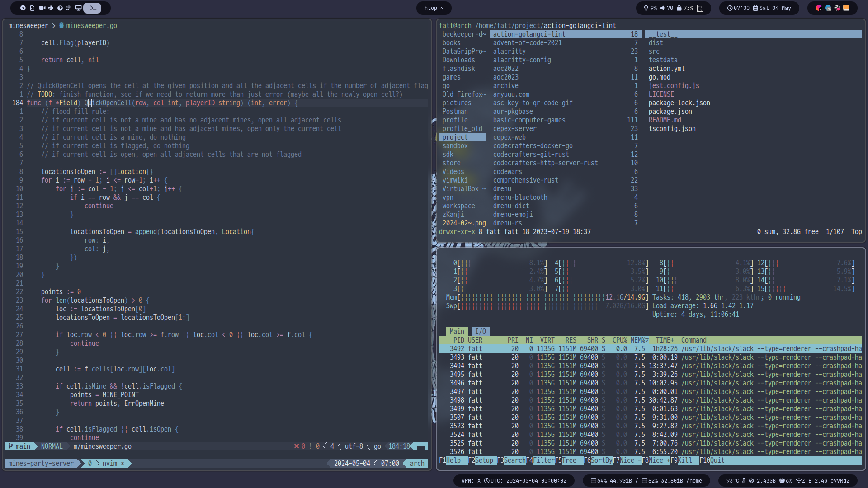Select the Slack workspace icon in top bar

(51, 8)
